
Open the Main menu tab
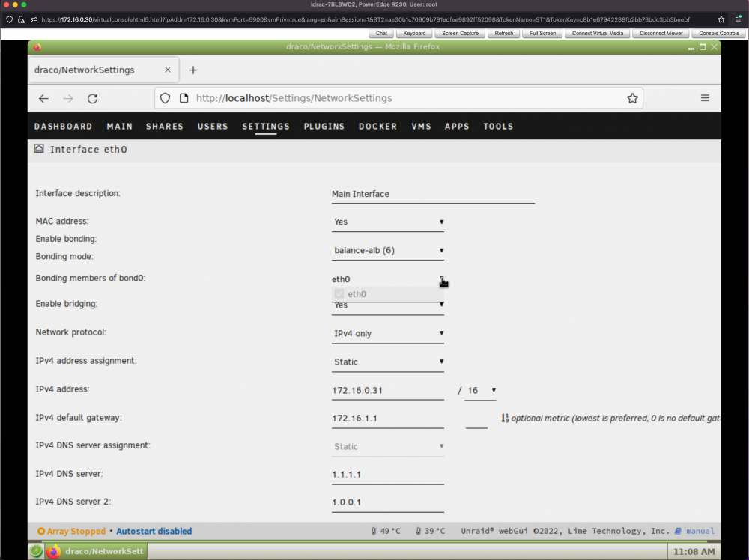[119, 127]
